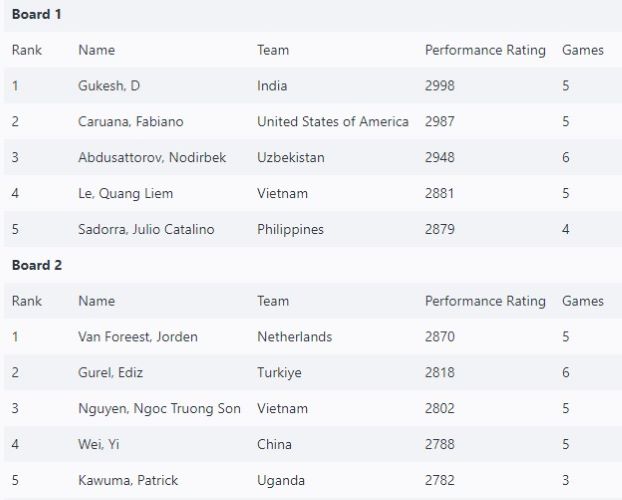Click the Netherlands team cell

(x=294, y=337)
